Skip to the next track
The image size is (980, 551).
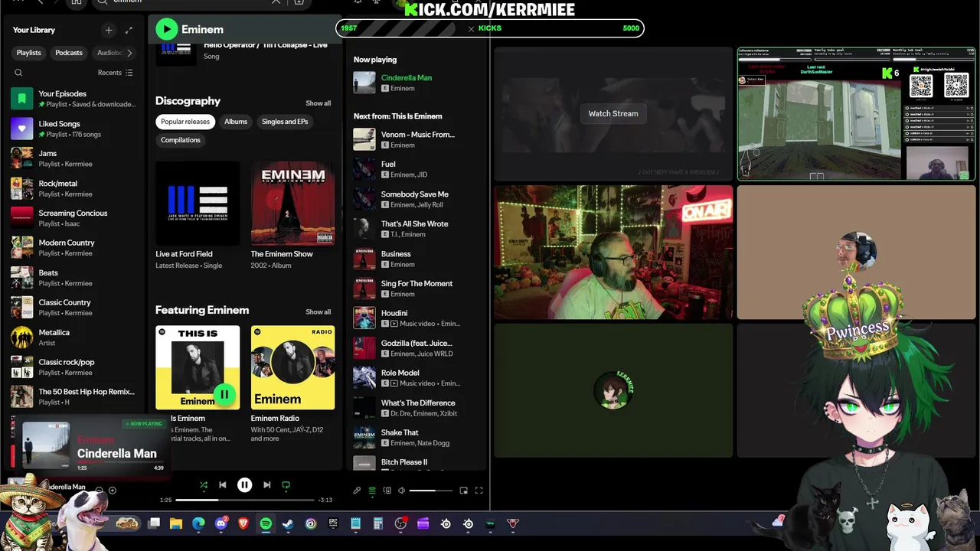coord(266,484)
